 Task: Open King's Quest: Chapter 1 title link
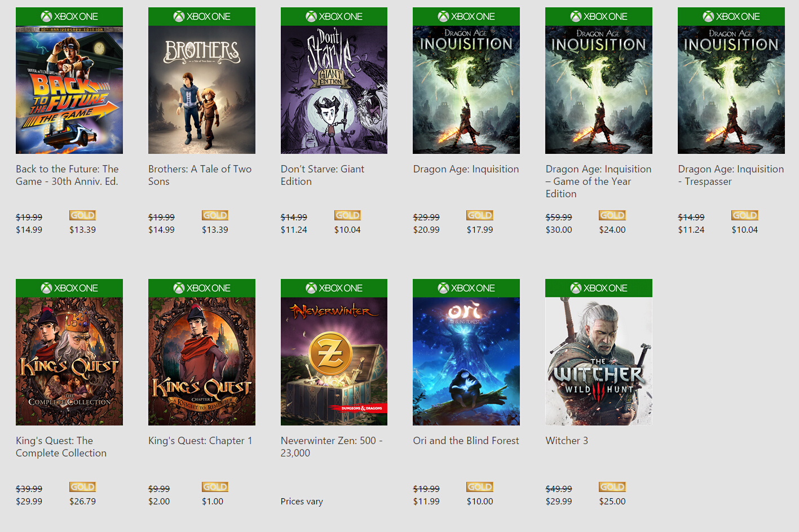(200, 441)
